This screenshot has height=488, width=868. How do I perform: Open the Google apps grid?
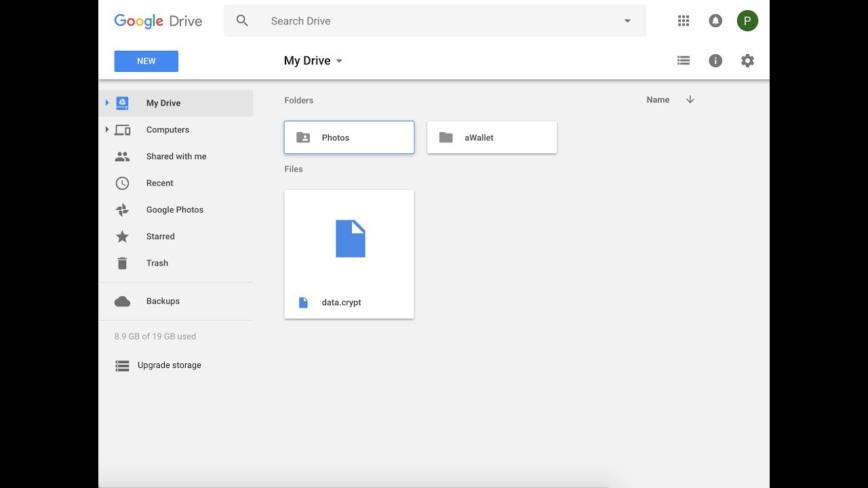[684, 21]
